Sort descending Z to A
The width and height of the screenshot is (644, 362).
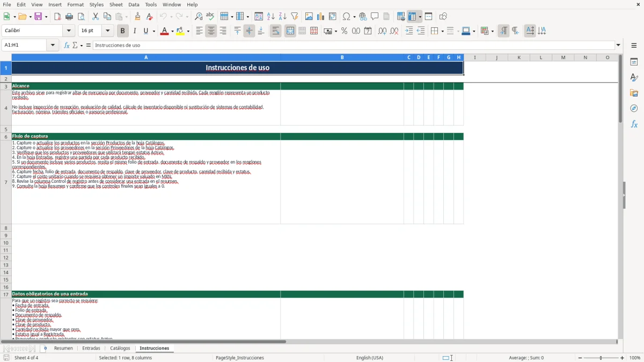coord(282,17)
